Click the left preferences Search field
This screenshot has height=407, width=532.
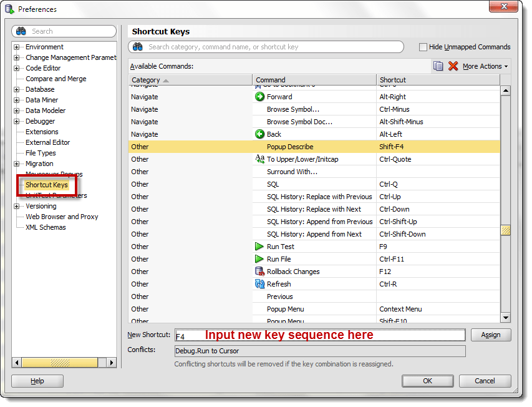64,31
